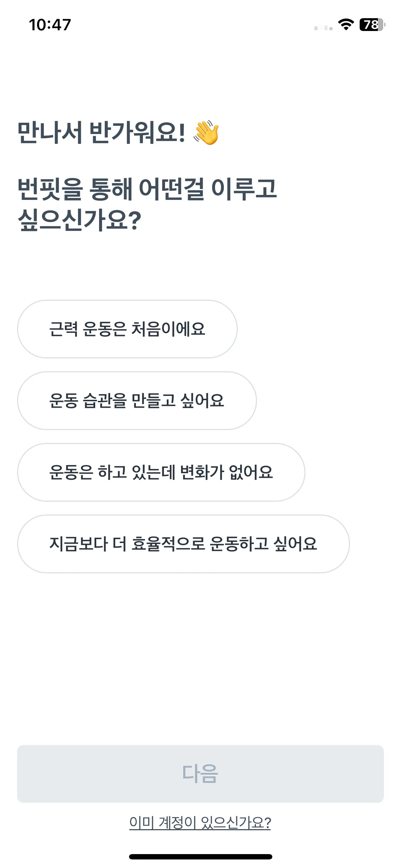Proceed with the grey next button
This screenshot has width=401, height=868.
point(200,774)
